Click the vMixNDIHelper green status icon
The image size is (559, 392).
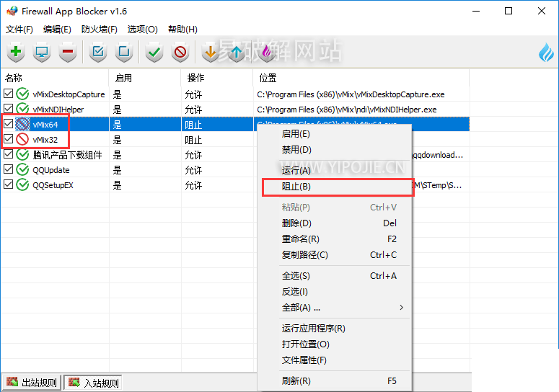(23, 109)
